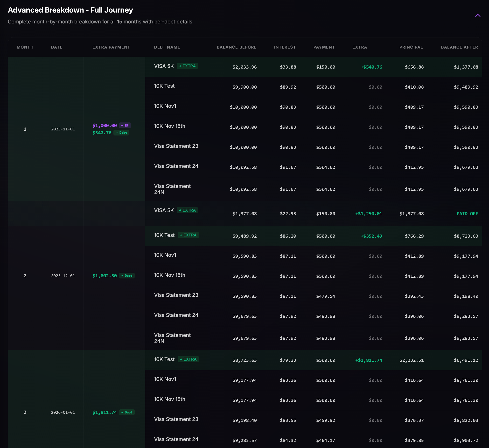Select the 10K Nov 15th row in month 3

[169, 399]
